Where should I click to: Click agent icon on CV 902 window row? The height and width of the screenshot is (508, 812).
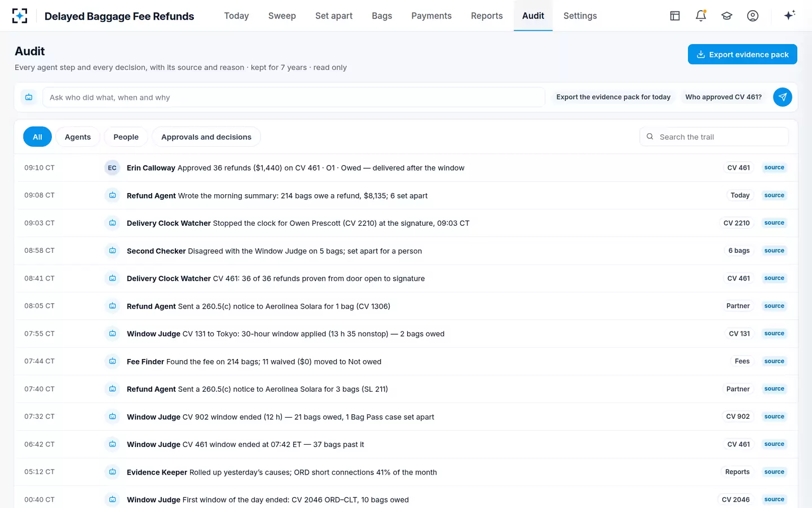[112, 417]
